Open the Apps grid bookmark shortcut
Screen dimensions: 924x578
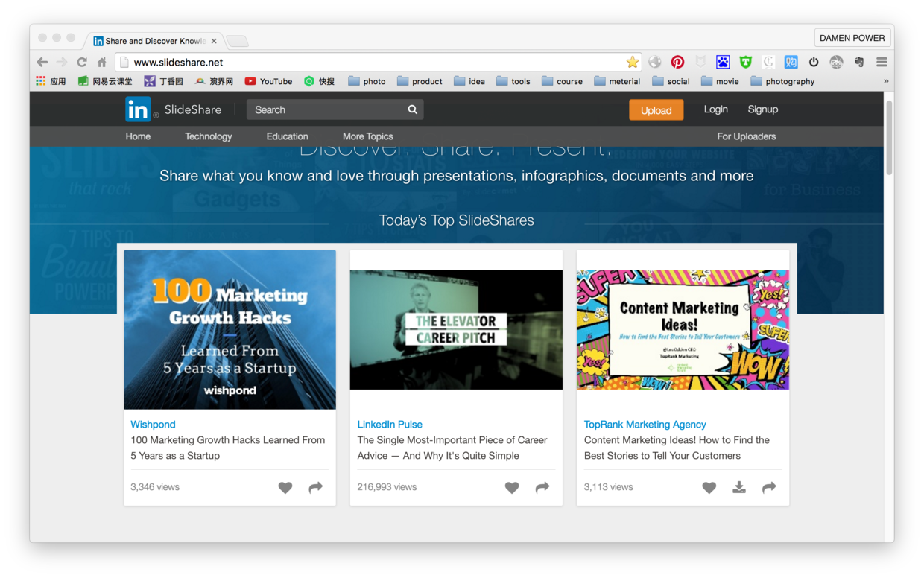51,81
